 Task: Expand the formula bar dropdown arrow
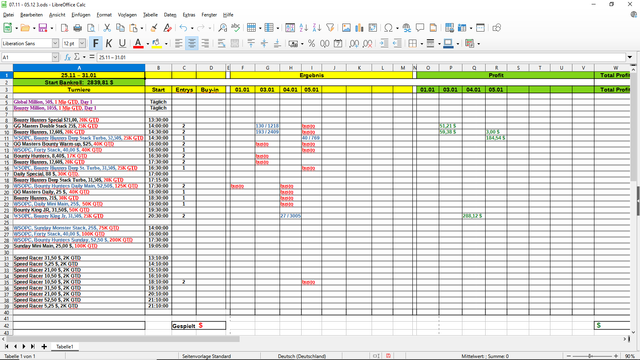630,57
